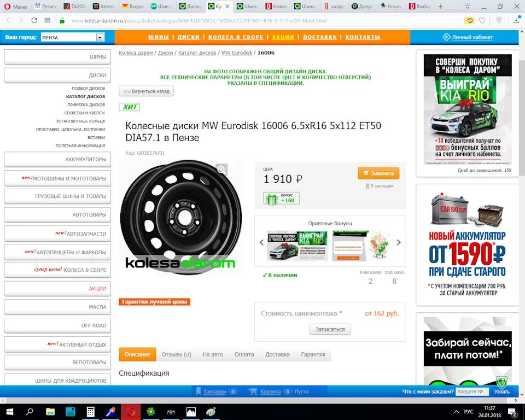Show next bonus banner arrow

(x=399, y=242)
